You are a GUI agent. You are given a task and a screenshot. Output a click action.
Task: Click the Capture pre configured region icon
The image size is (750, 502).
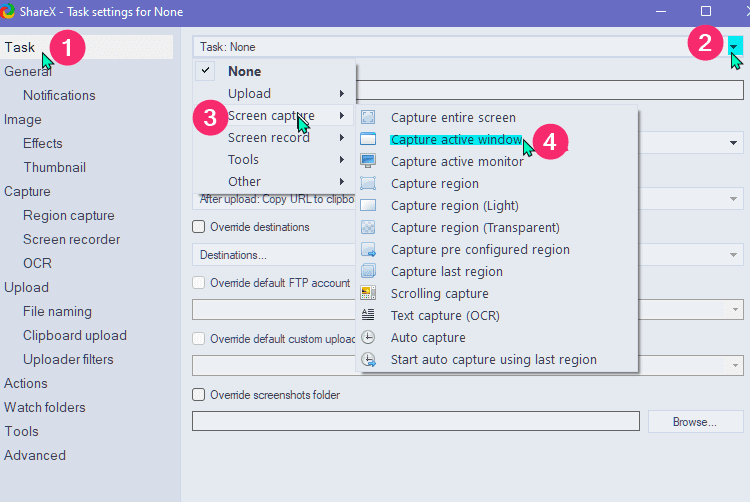(x=368, y=249)
